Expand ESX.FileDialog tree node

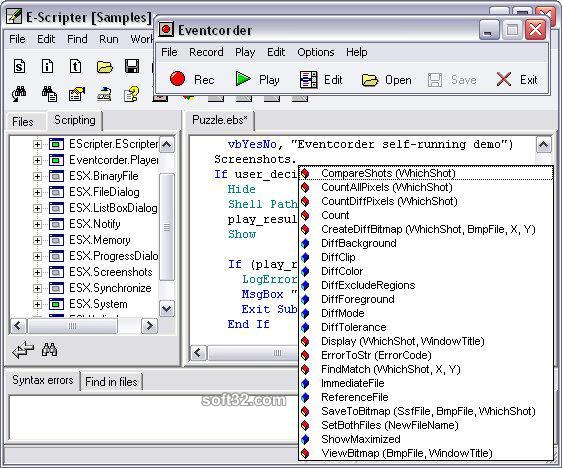37,192
